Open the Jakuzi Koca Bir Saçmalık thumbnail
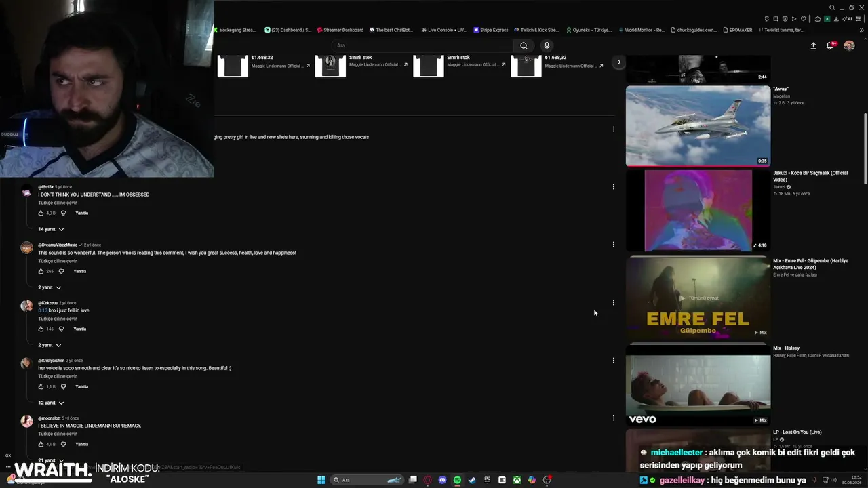The width and height of the screenshot is (868, 488). coord(698,210)
